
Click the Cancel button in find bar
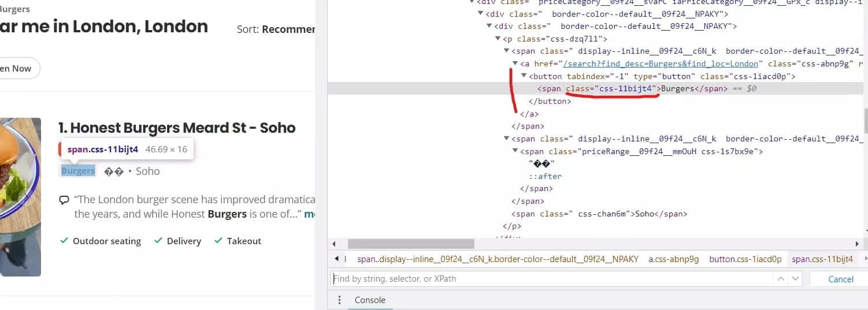point(841,279)
